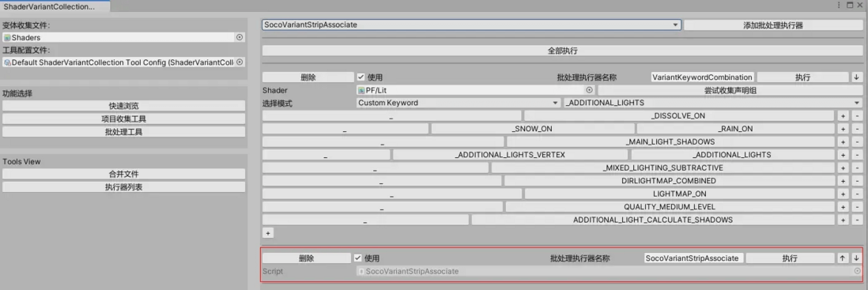The height and width of the screenshot is (290, 868).
Task: Click minus button on QUALITY_MEDIUM_LEVEL row
Action: [856, 207]
